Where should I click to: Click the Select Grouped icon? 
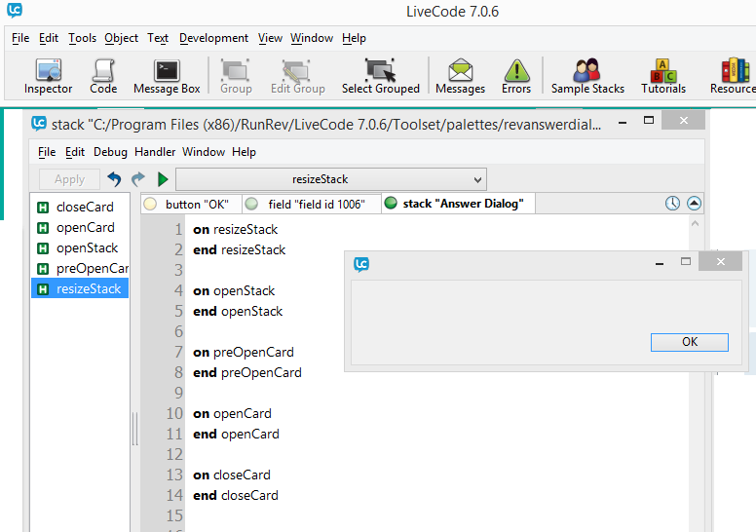pyautogui.click(x=380, y=76)
